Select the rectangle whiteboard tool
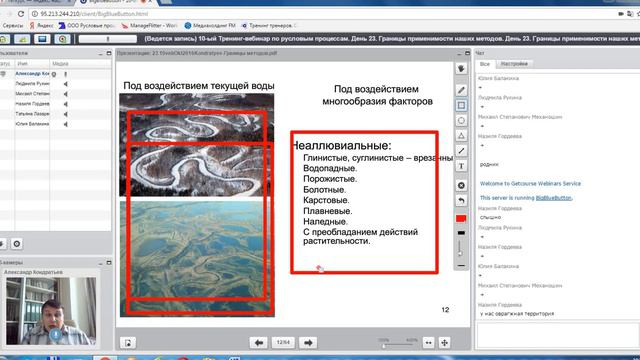640x360 pixels. (x=461, y=105)
